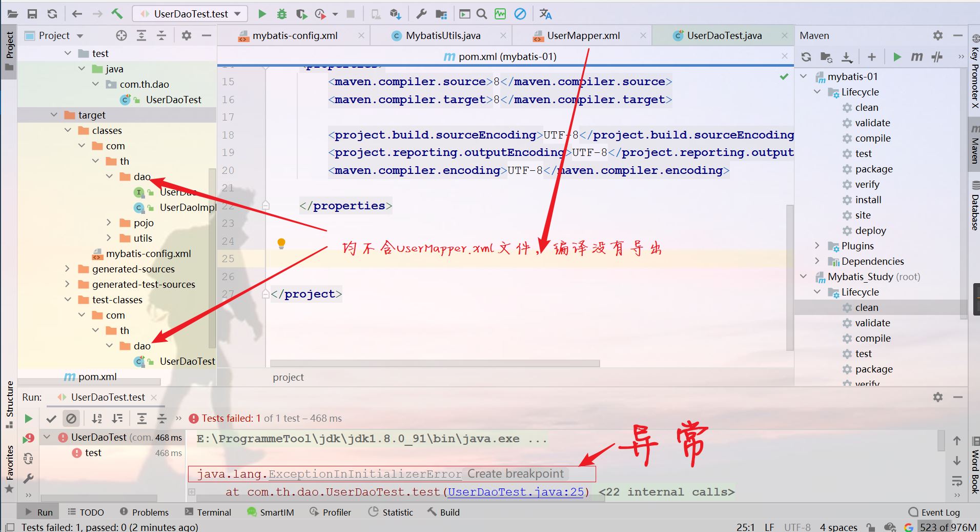Image resolution: width=980 pixels, height=532 pixels.
Task: Open the UTF-8 file encoding selector
Action: pyautogui.click(x=797, y=527)
